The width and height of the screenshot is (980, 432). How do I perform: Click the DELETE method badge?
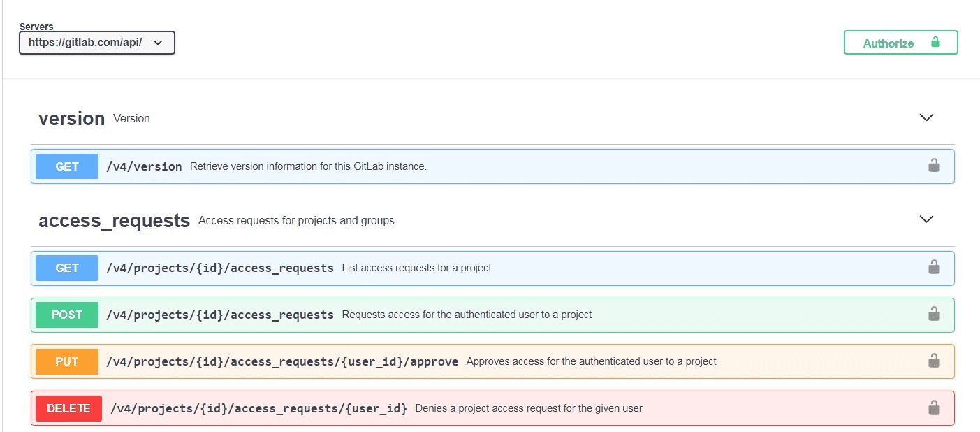point(68,408)
